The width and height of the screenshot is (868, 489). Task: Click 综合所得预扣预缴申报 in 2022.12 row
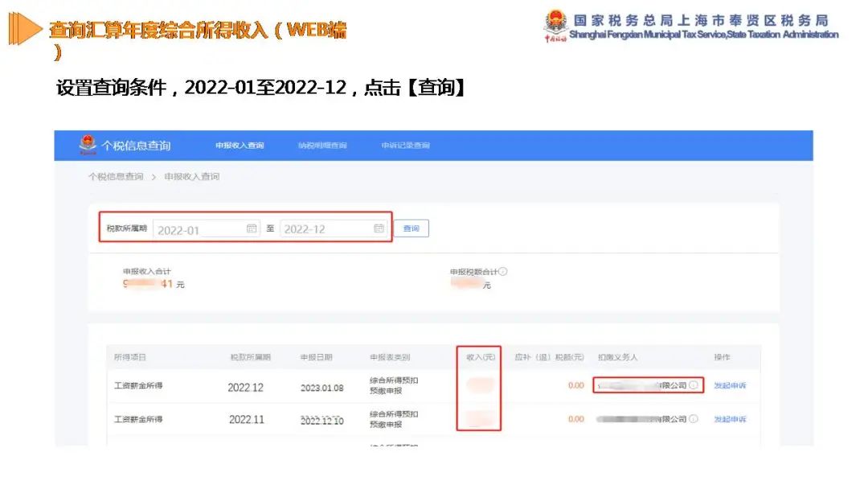point(394,385)
